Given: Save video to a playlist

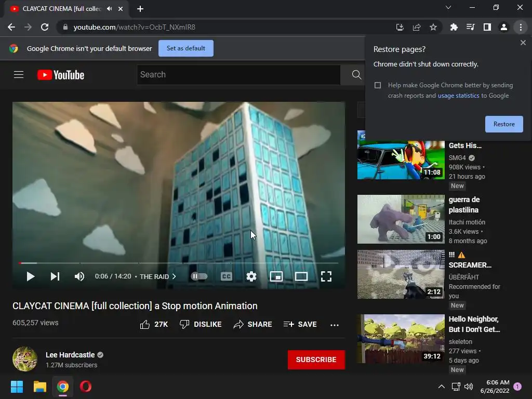Looking at the screenshot, I should click(x=300, y=325).
